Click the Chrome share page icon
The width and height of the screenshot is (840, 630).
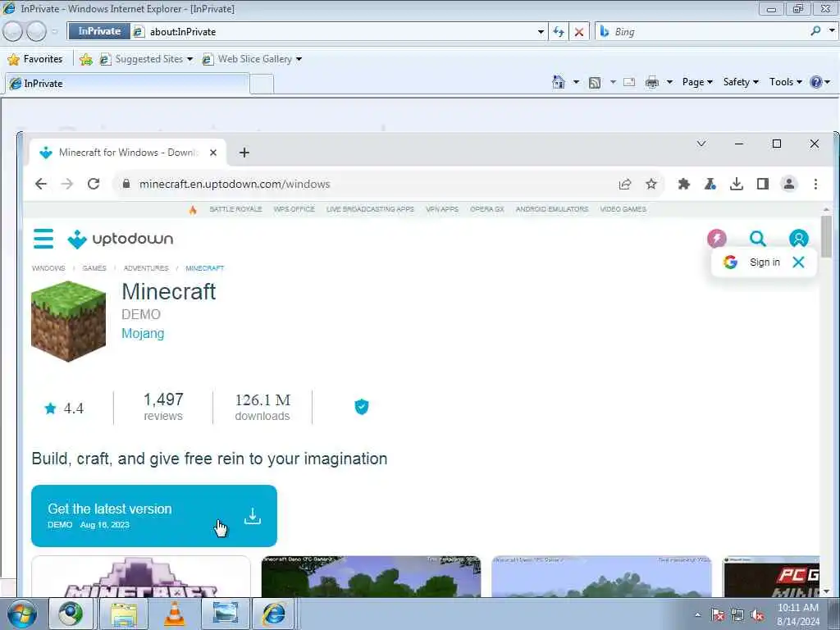[x=624, y=185]
